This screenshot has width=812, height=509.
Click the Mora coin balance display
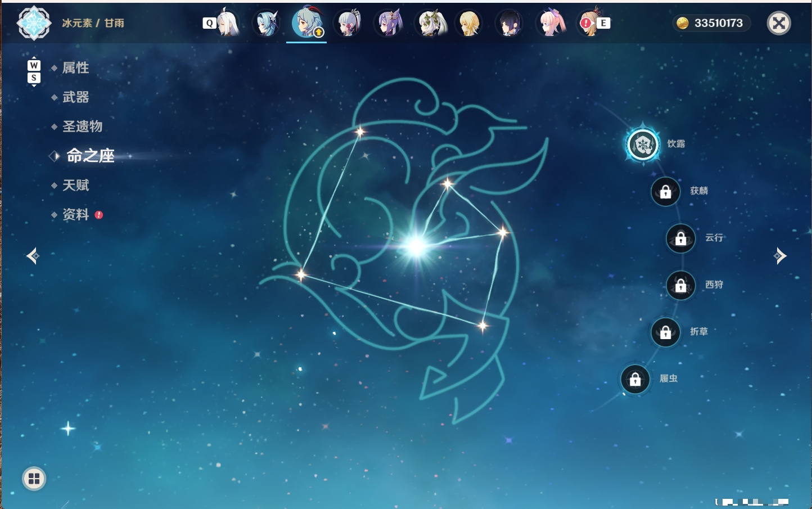pos(711,23)
